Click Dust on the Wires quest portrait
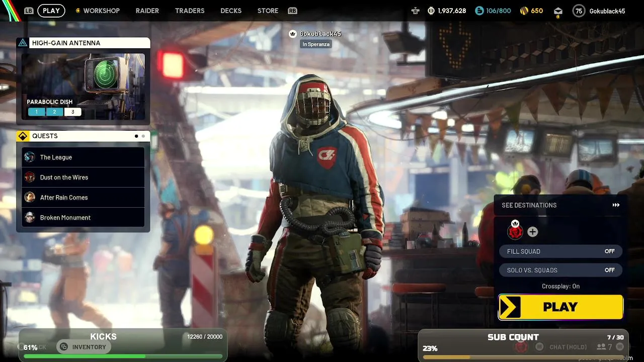The width and height of the screenshot is (644, 362). [30, 177]
